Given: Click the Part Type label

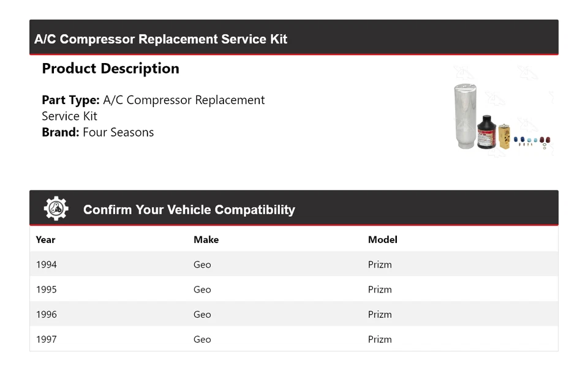Looking at the screenshot, I should pos(70,100).
